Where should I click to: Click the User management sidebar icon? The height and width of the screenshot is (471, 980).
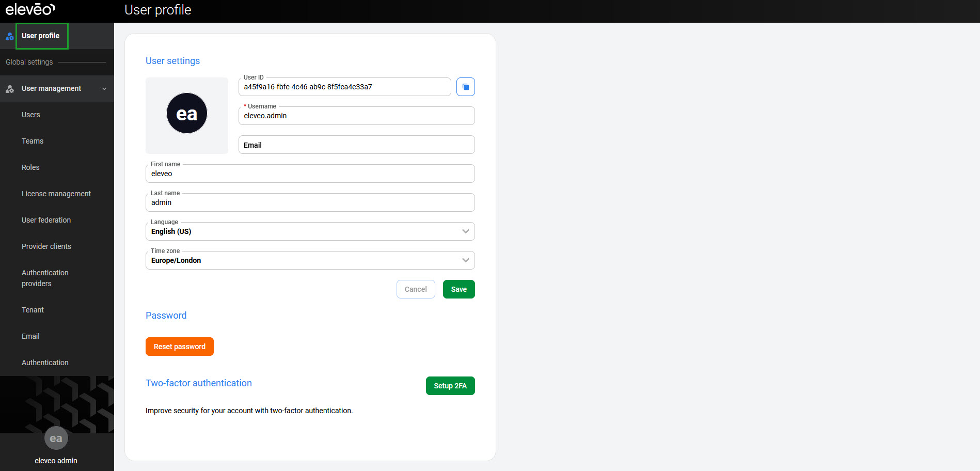(x=9, y=89)
